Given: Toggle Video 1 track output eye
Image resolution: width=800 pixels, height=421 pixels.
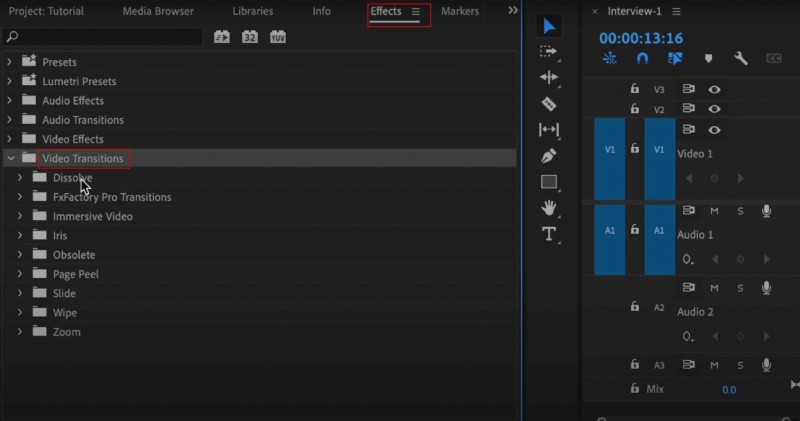Looking at the screenshot, I should click(714, 130).
